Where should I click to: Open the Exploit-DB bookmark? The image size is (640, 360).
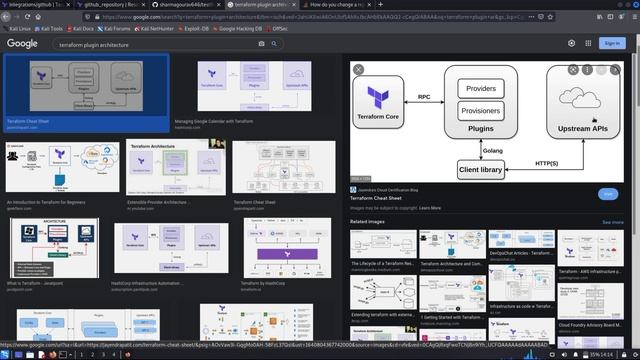(193, 29)
